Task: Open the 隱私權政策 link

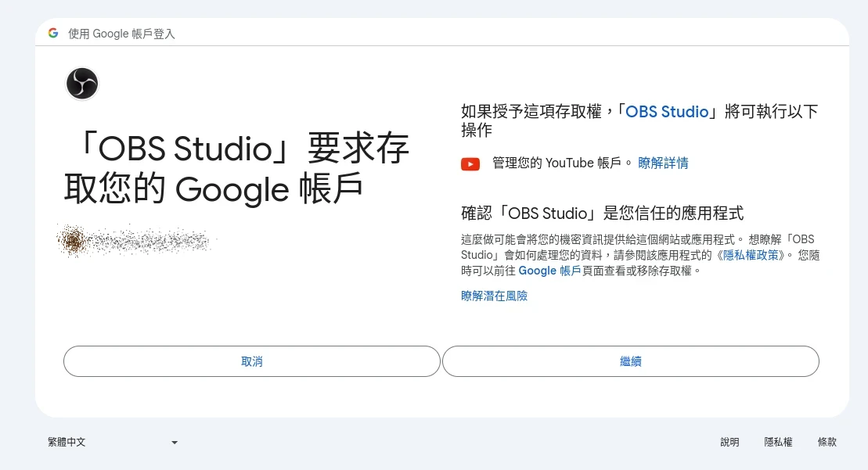Action: (x=751, y=255)
